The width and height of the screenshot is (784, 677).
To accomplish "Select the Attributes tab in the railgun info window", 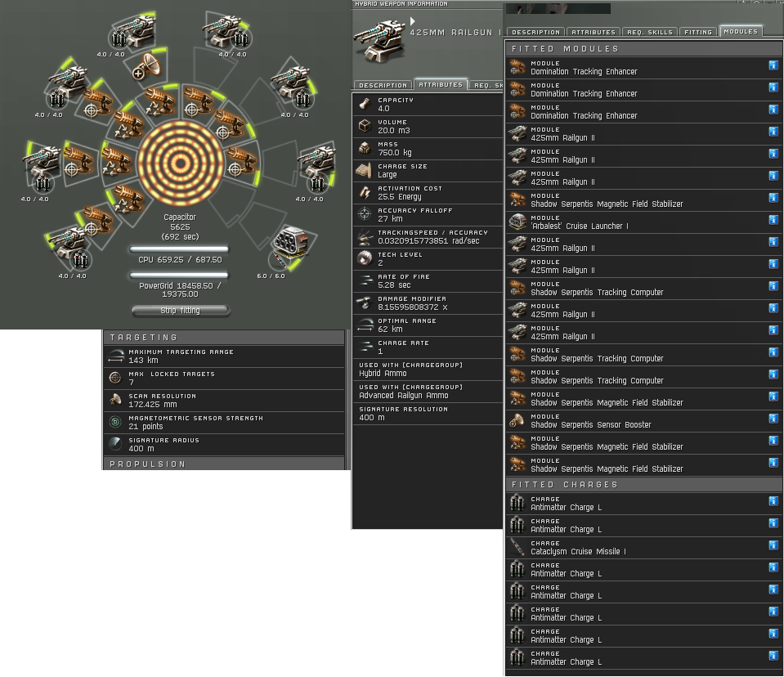I will pyautogui.click(x=441, y=84).
